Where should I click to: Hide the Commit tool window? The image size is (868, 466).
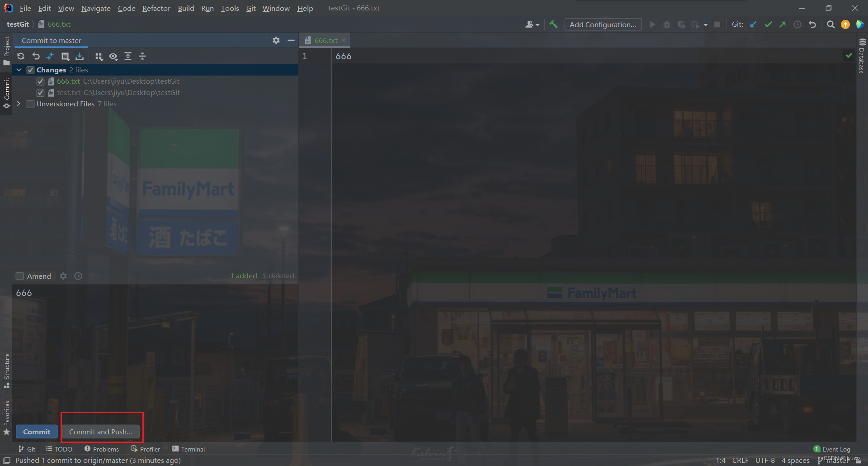point(291,40)
